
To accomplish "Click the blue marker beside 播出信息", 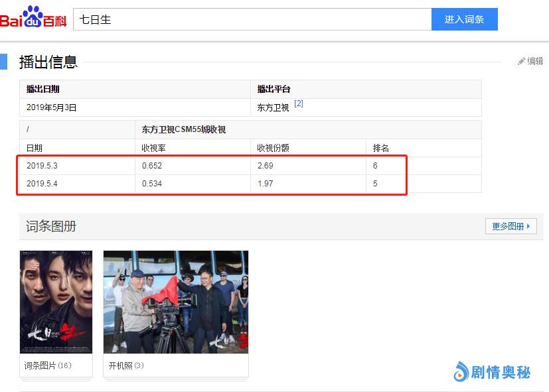I will point(3,62).
